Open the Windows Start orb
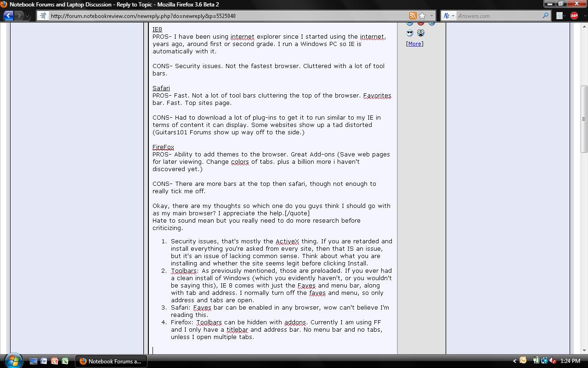This screenshot has width=588, height=368. click(13, 361)
